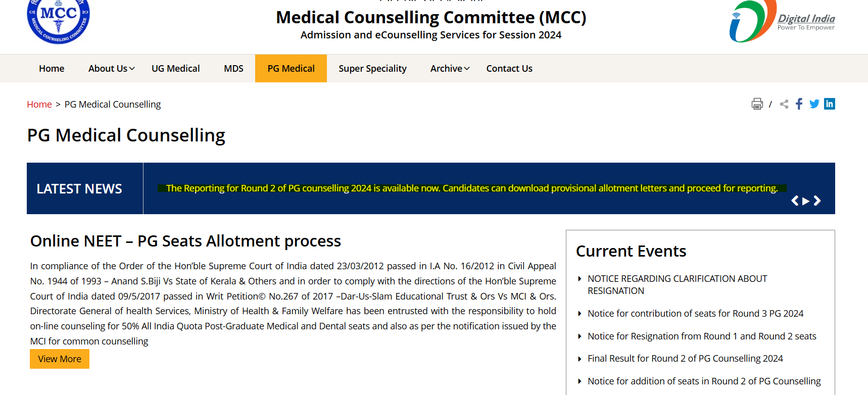Show previous news ticker item
868x395 pixels.
coord(795,201)
